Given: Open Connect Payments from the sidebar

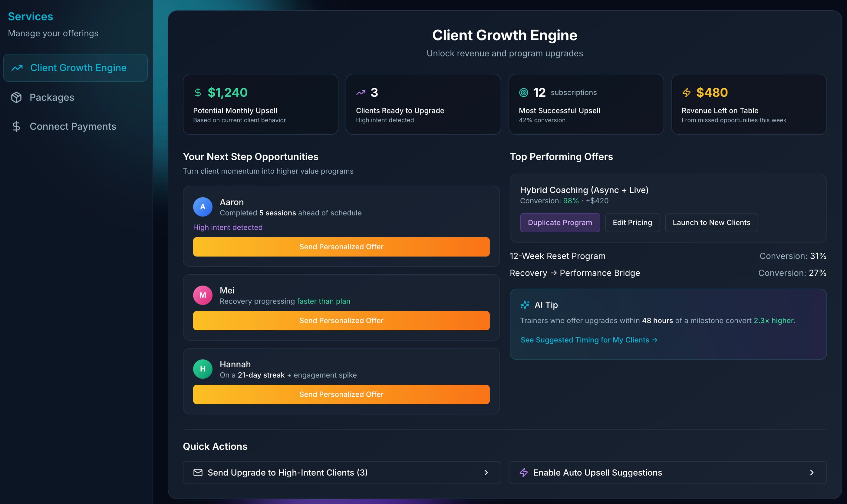Looking at the screenshot, I should coord(72,126).
